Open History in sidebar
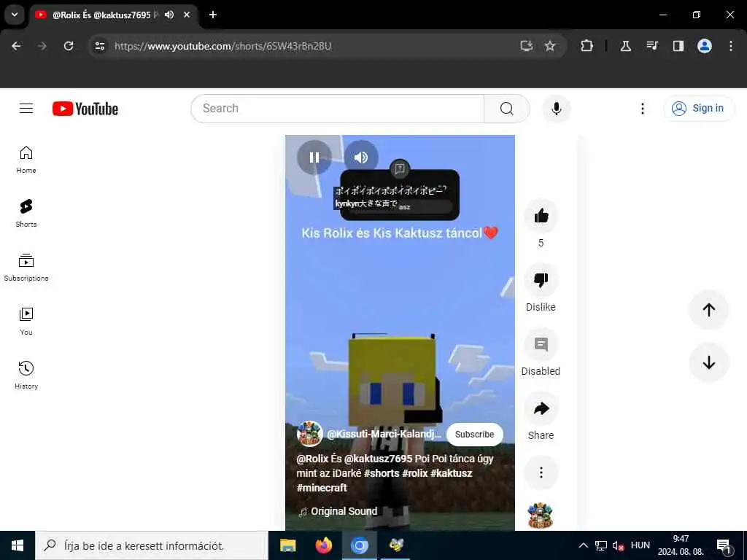This screenshot has height=560, width=747. pos(26,376)
